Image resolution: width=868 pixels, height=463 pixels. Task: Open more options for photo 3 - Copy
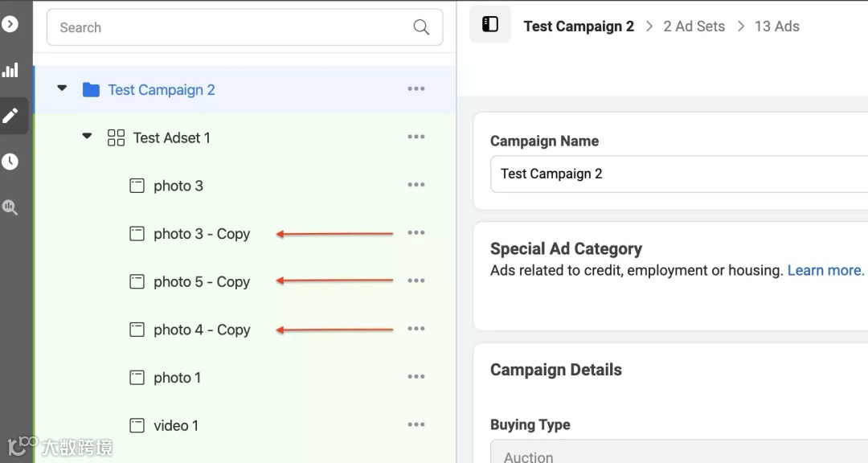point(416,233)
